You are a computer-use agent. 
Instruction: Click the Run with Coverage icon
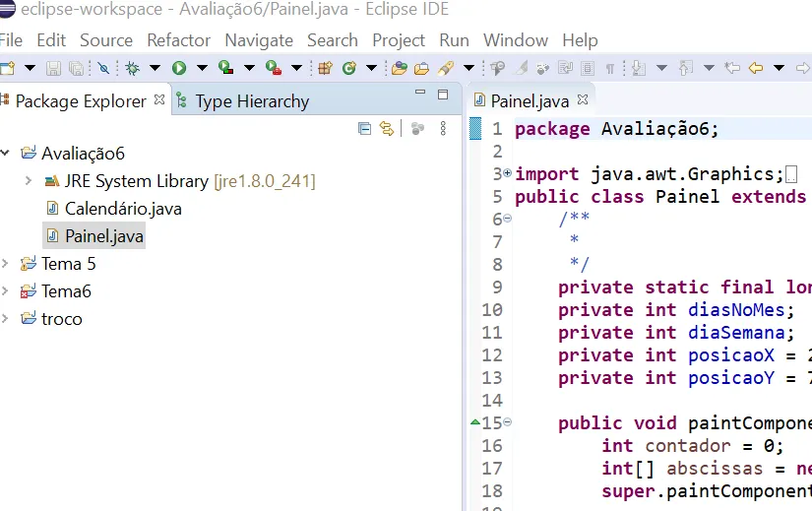(x=226, y=68)
